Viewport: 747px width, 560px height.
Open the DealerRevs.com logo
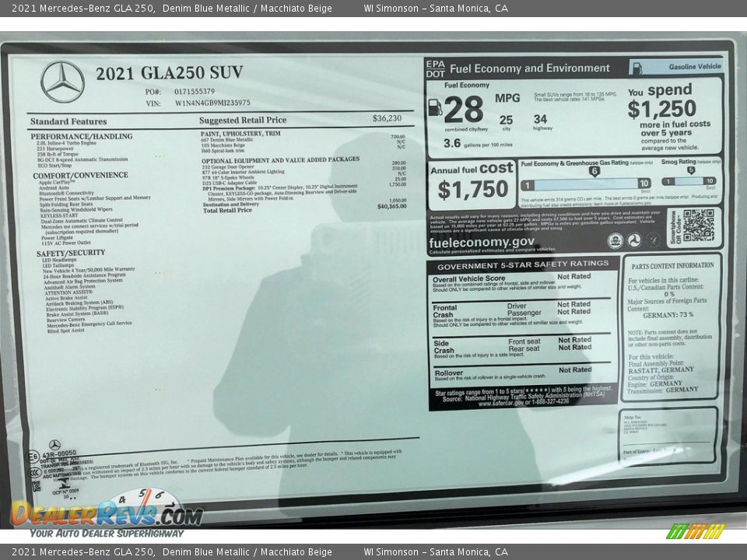pos(107,514)
